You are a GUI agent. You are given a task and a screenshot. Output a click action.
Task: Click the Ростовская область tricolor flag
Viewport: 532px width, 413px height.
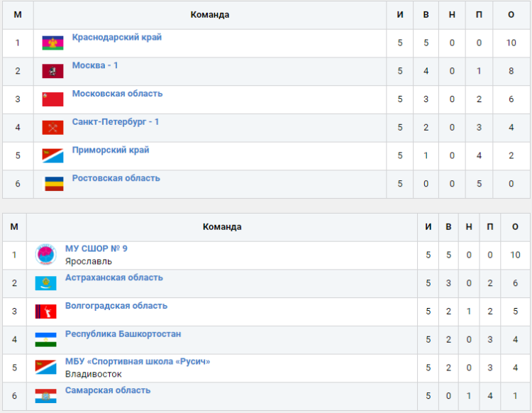point(54,184)
